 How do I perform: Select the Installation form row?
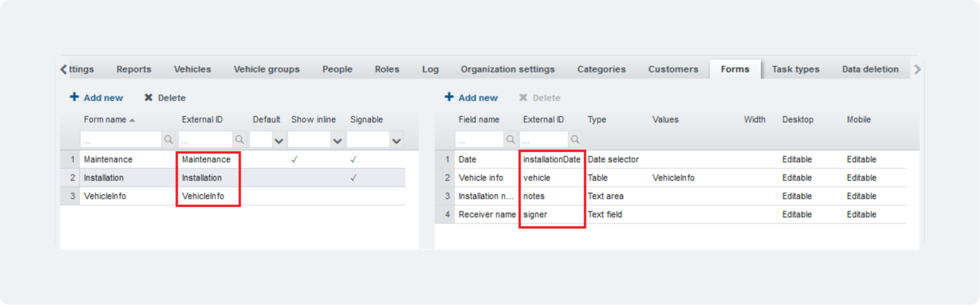(x=232, y=178)
